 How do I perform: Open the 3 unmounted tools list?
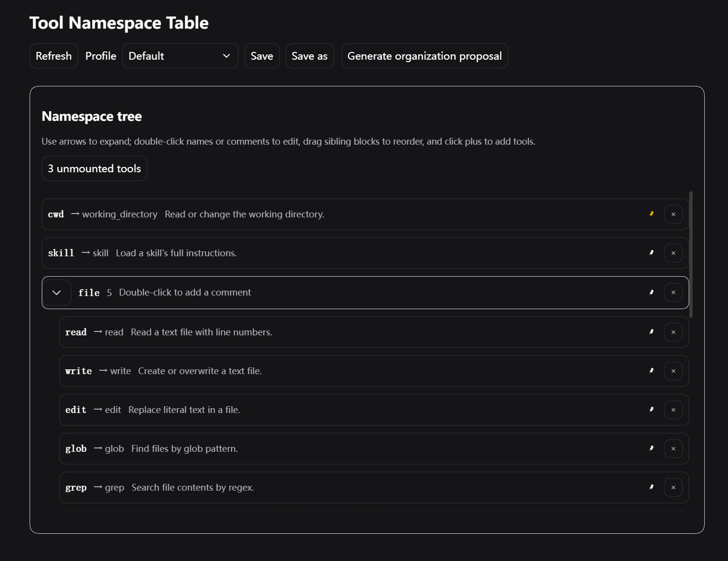click(x=95, y=168)
